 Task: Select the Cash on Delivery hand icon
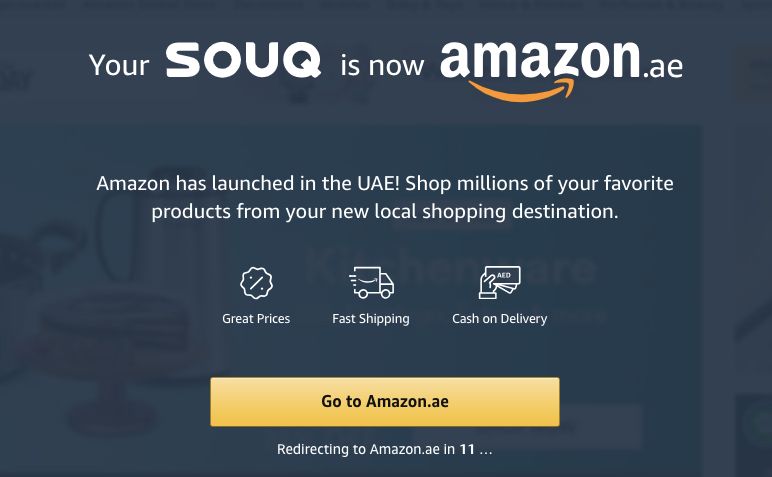[x=499, y=282]
